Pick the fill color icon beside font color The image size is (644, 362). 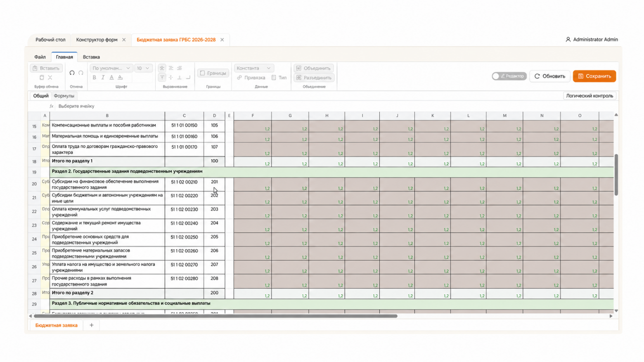[x=120, y=78]
